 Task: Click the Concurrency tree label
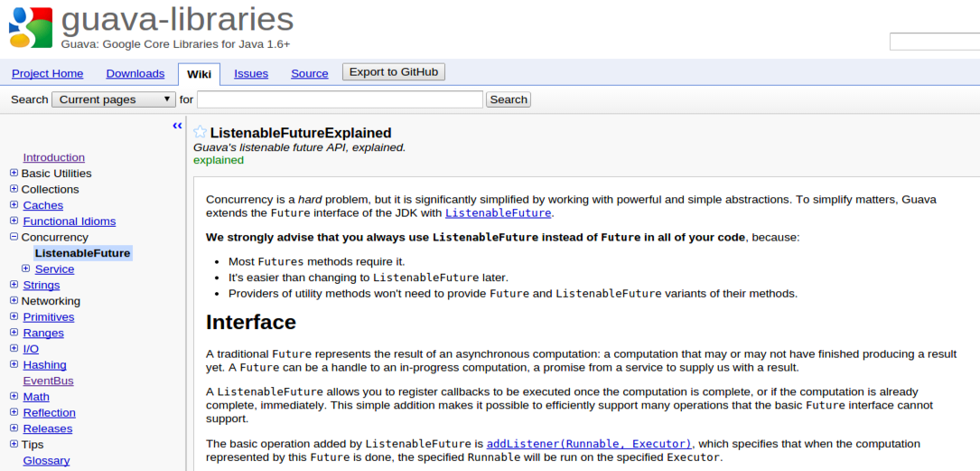(55, 237)
